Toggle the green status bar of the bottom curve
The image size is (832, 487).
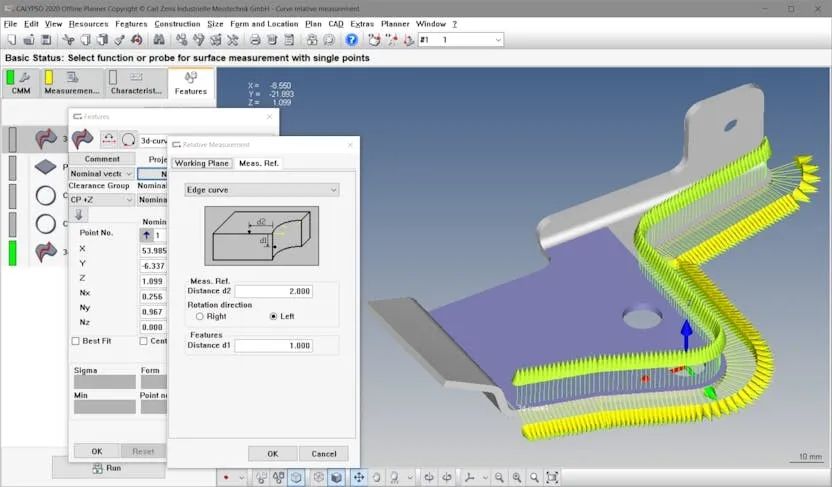[x=12, y=253]
